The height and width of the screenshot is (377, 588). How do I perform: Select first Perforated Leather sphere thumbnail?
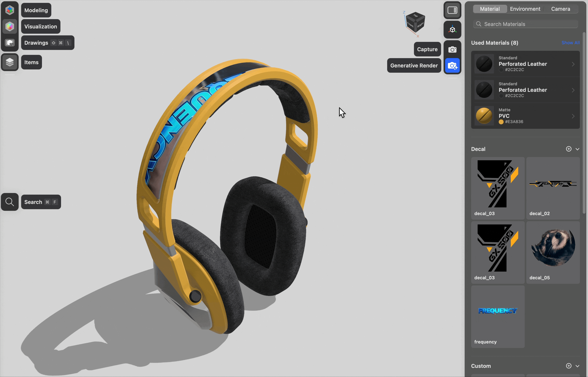coord(484,64)
